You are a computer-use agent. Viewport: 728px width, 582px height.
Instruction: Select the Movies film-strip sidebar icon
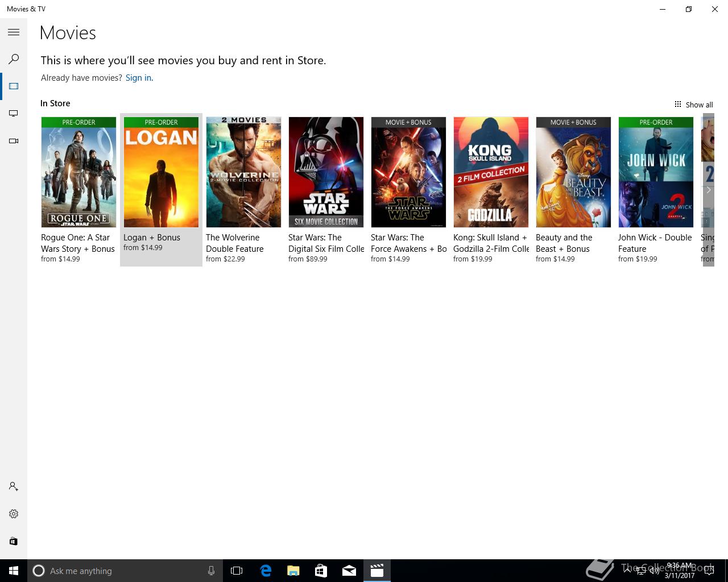pyautogui.click(x=14, y=86)
